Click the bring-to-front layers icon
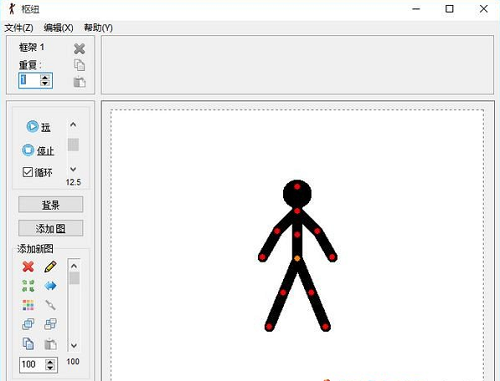The width and height of the screenshot is (500, 381). pos(28,324)
